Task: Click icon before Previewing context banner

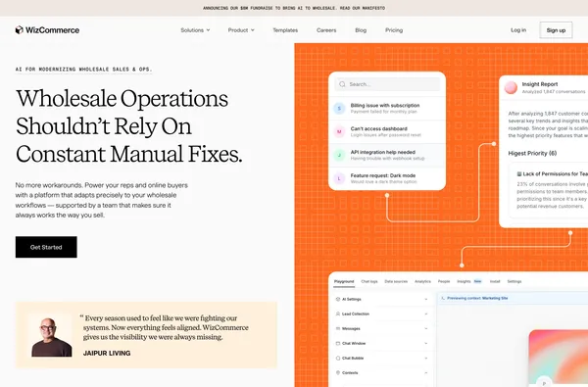Action: coord(443,298)
